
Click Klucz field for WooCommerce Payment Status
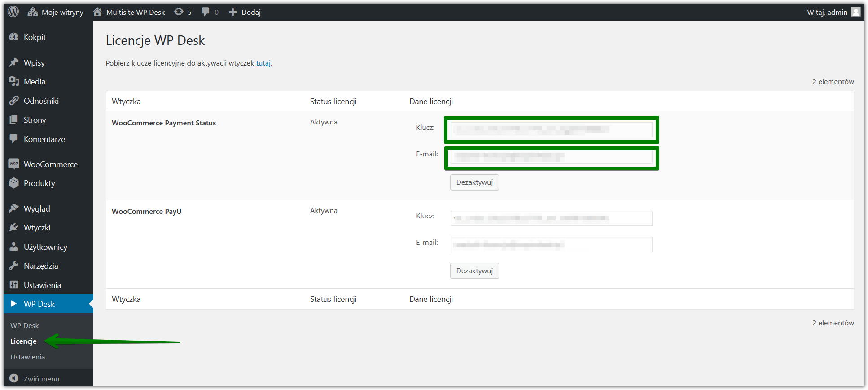click(x=551, y=129)
